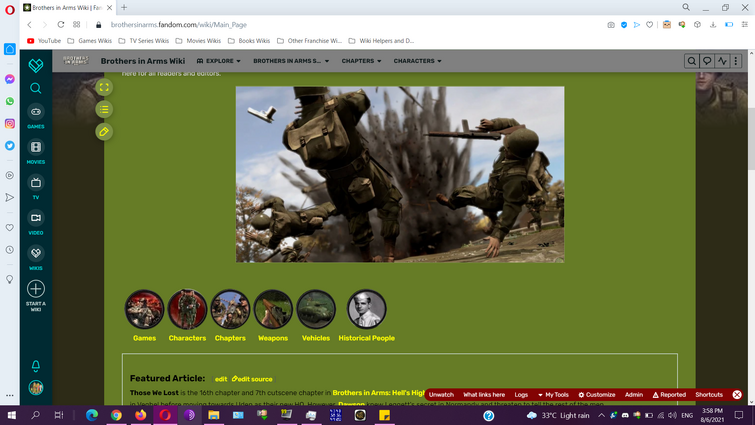Show hidden system tray icons

click(601, 415)
